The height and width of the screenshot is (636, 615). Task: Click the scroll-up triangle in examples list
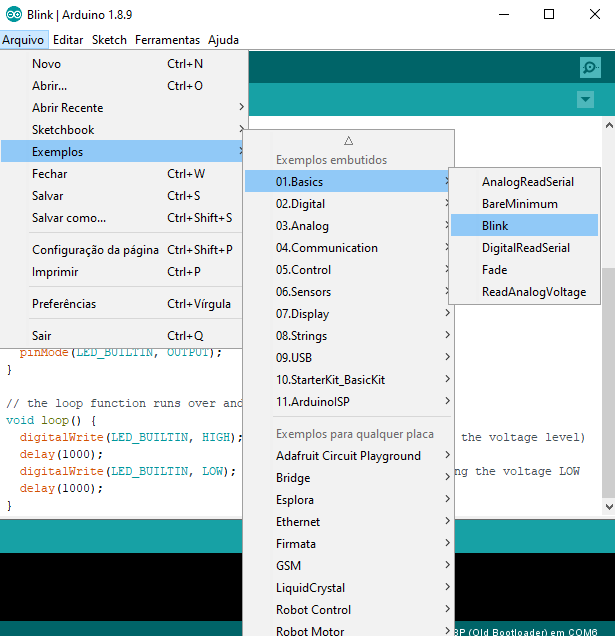tap(348, 141)
